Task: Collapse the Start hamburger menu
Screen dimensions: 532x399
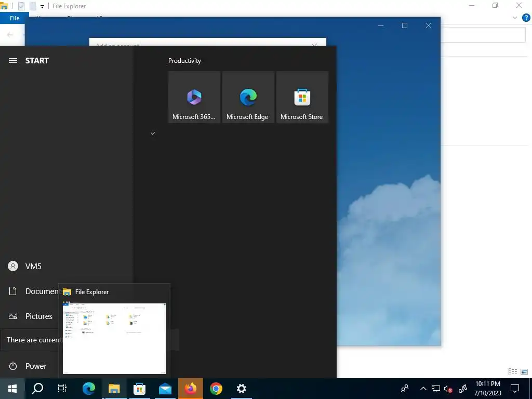Action: click(x=13, y=60)
